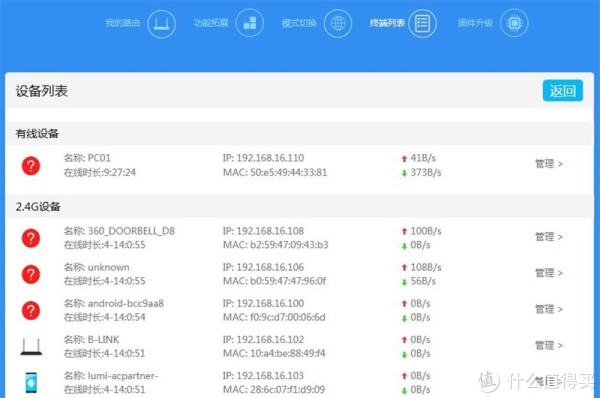This screenshot has height=398, width=600.
Task: Select the name 名称: unknown
Action: click(96, 267)
